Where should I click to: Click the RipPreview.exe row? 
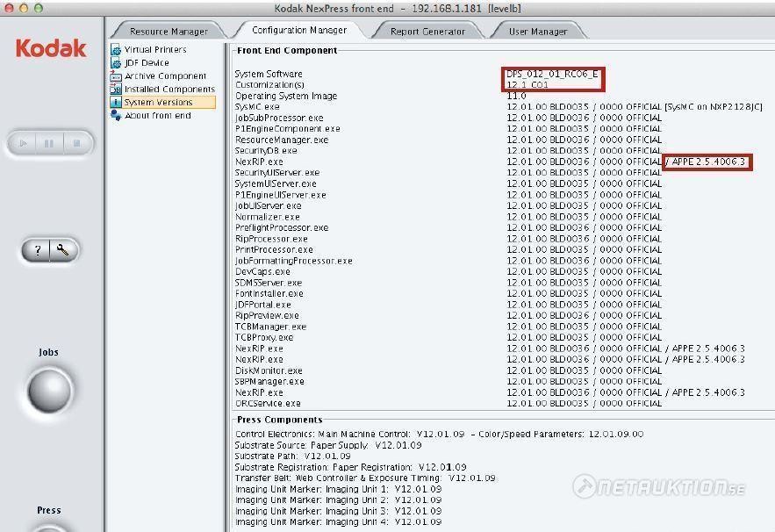point(448,315)
